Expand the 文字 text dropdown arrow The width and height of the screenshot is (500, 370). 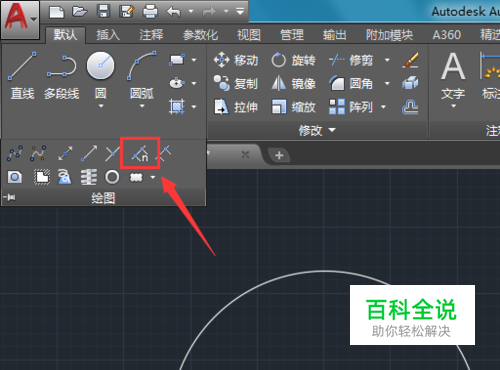coord(453,106)
